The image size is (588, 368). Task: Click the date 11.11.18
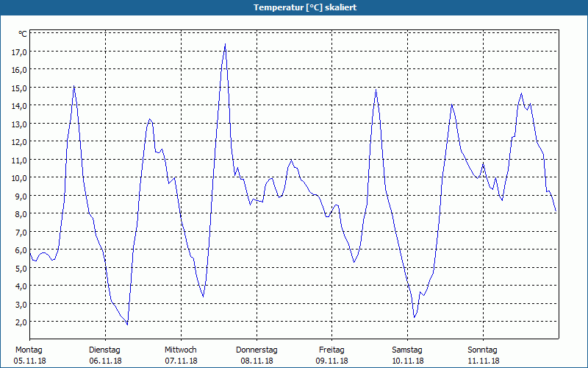484,361
